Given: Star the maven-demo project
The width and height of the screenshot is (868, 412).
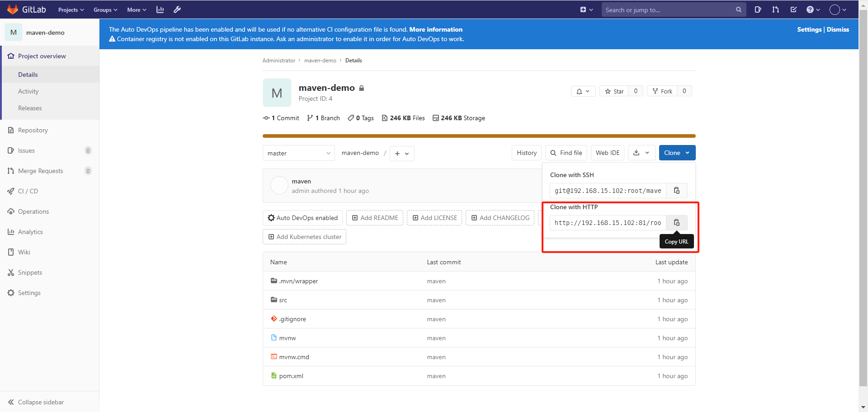Looking at the screenshot, I should (x=614, y=91).
